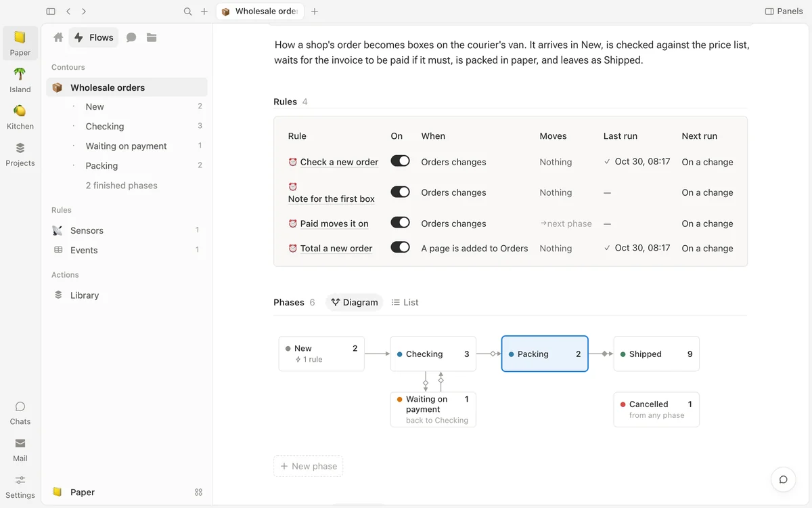Click the home icon in the sidebar
Image resolution: width=812 pixels, height=508 pixels.
[x=58, y=38]
